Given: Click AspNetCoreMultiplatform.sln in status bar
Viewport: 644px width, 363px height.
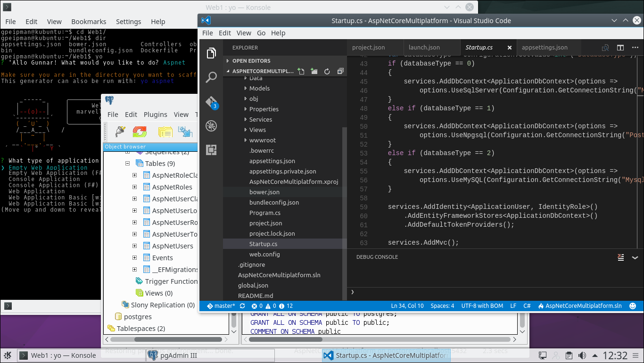Looking at the screenshot, I should (x=580, y=306).
